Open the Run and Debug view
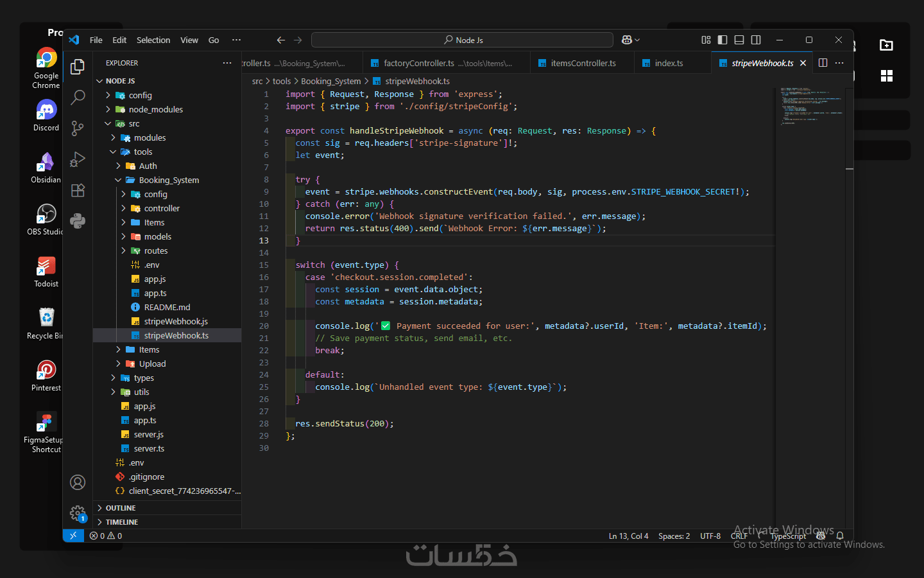 coord(78,159)
